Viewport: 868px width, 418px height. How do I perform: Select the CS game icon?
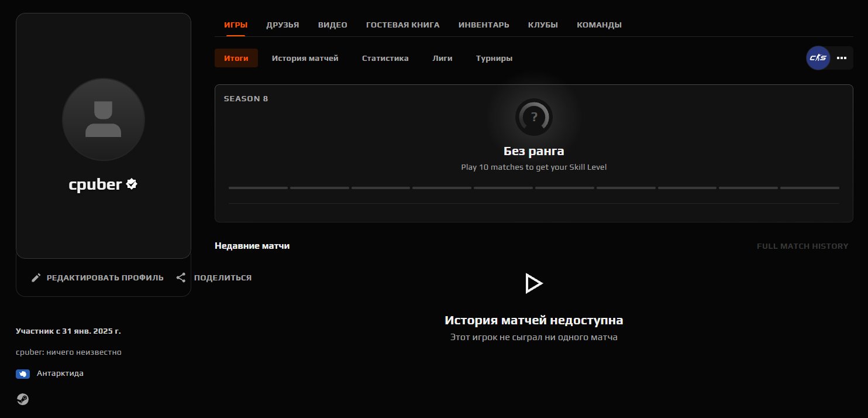tap(818, 58)
